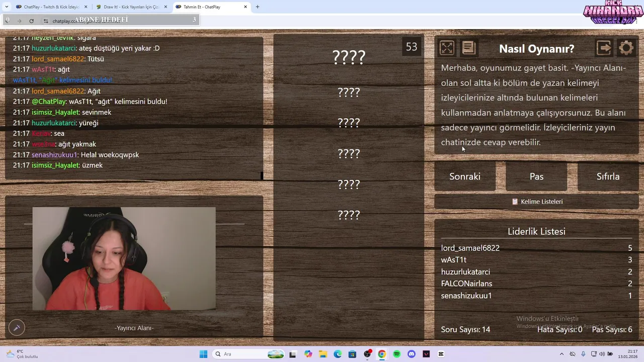Viewport: 644px width, 362px height.
Task: Open OBS Studio from taskbar
Action: pos(367,354)
